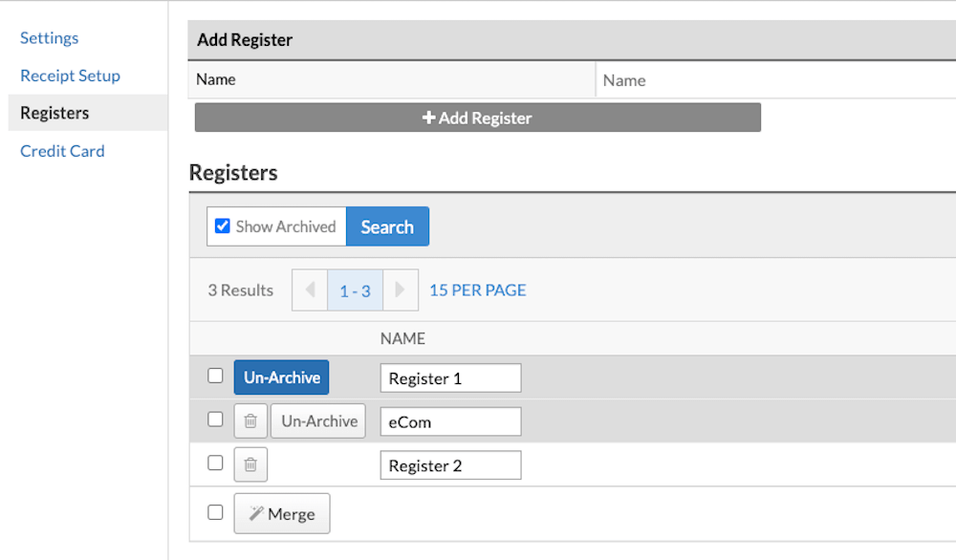Un-Archive the Register 1 entry

[x=281, y=377]
